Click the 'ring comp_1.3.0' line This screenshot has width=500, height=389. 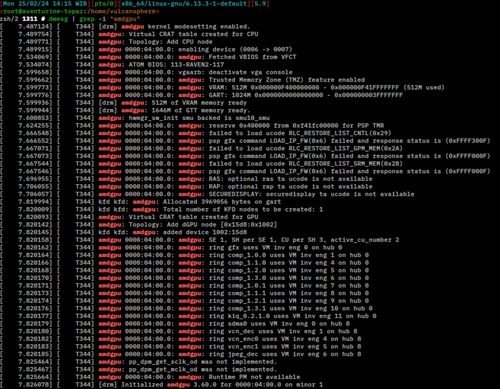289,278
